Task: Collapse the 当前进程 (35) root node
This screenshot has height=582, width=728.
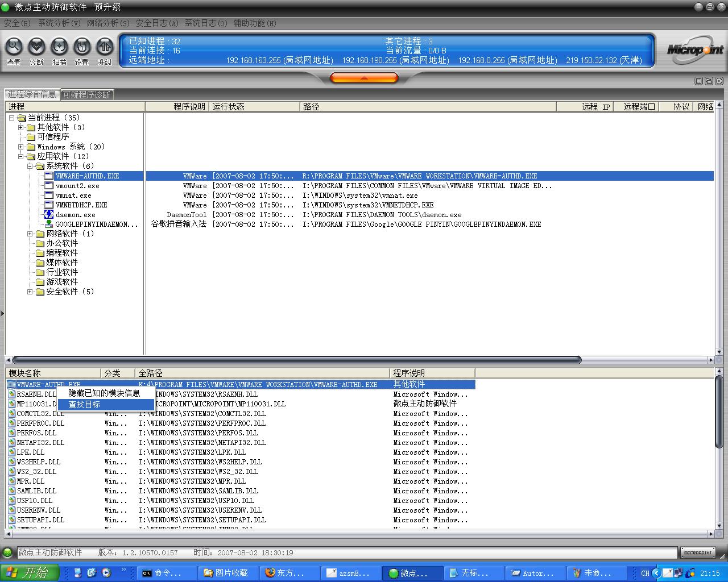Action: [11, 118]
